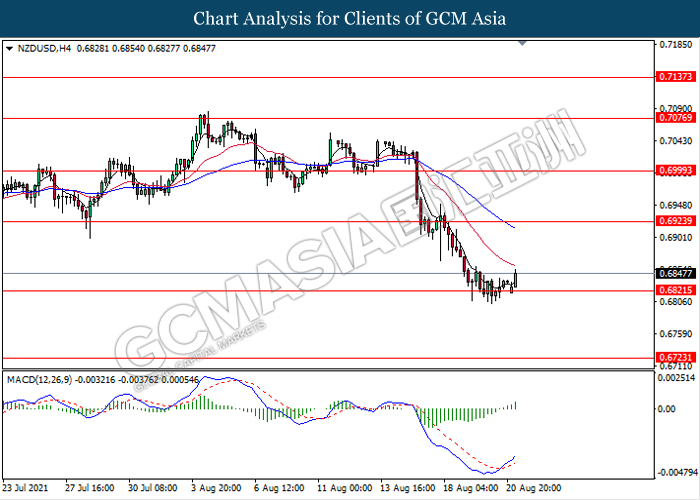This screenshot has width=700, height=500.
Task: Click the current price label 0.68477
Action: (x=675, y=273)
